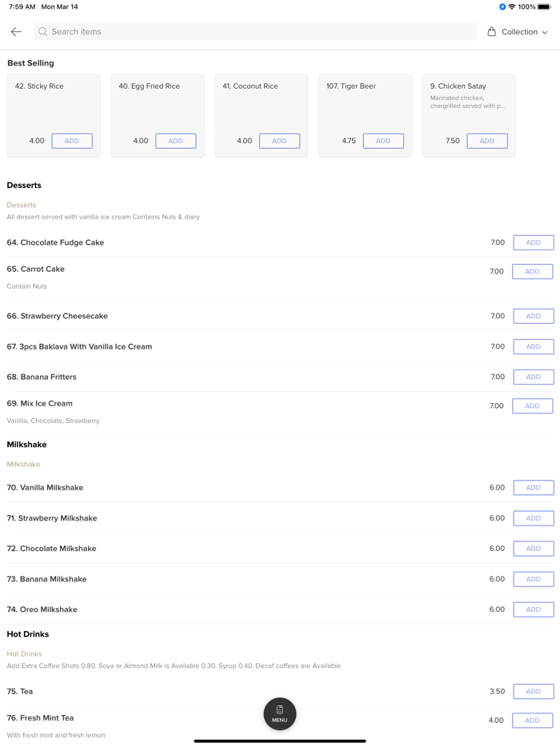
Task: Add Oreo Milkshake to order
Action: pyautogui.click(x=533, y=609)
